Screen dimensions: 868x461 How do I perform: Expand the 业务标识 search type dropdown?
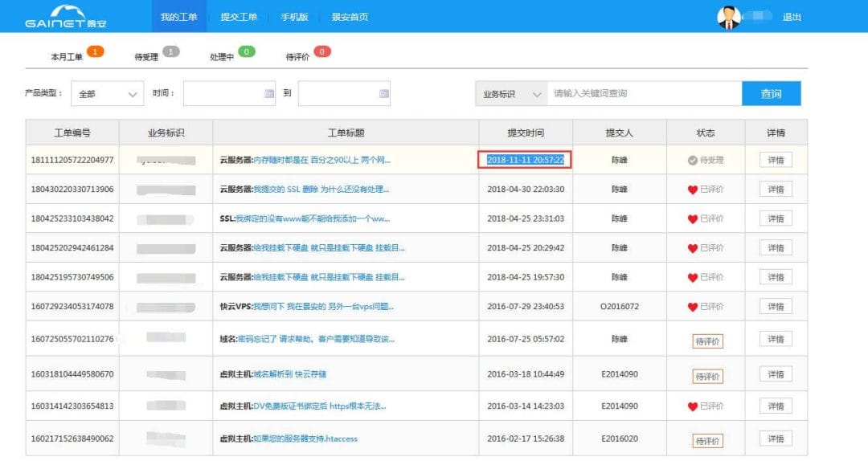[x=511, y=94]
